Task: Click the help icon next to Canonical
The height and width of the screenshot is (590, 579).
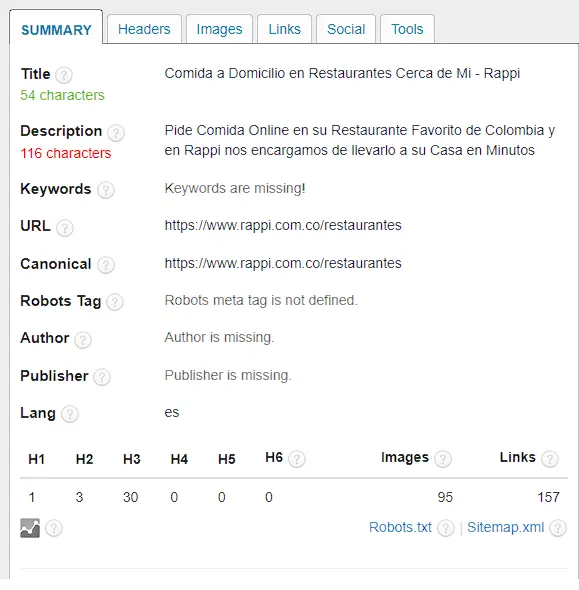Action: click(x=106, y=265)
